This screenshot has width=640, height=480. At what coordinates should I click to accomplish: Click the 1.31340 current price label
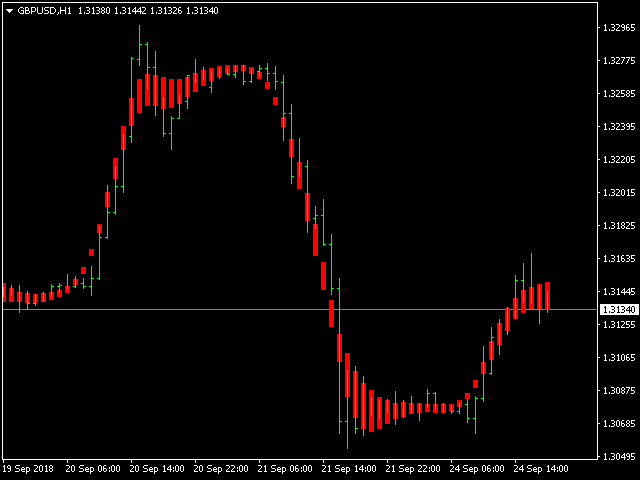[x=620, y=309]
